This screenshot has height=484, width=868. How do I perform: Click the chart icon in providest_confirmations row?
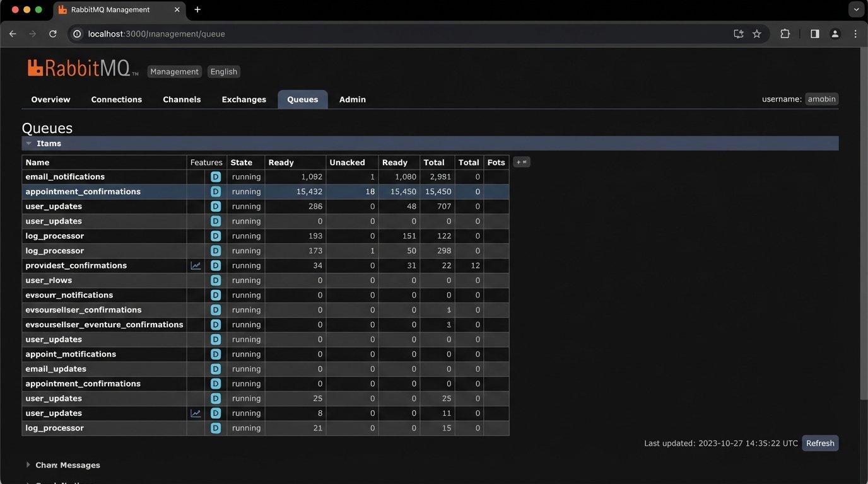pyautogui.click(x=196, y=266)
